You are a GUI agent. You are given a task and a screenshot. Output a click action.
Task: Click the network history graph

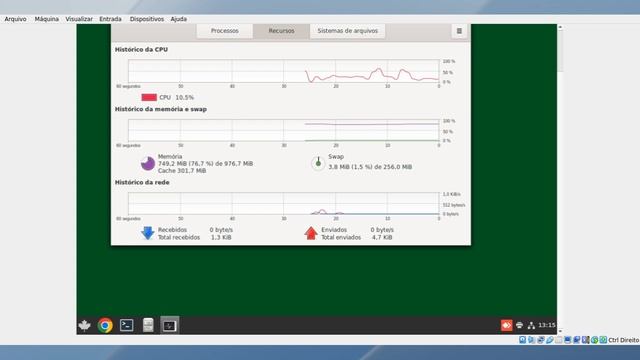tap(284, 203)
